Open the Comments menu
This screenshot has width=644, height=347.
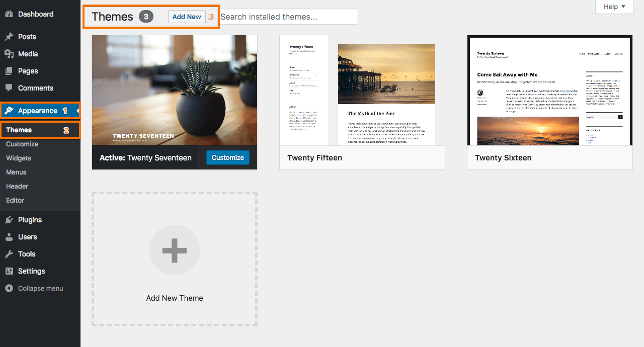click(x=40, y=88)
